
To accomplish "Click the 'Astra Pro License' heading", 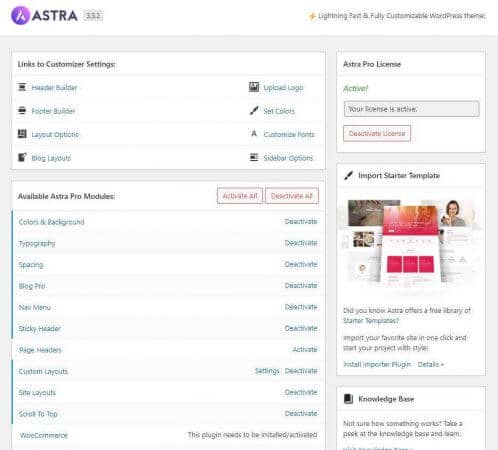I will pyautogui.click(x=372, y=64).
